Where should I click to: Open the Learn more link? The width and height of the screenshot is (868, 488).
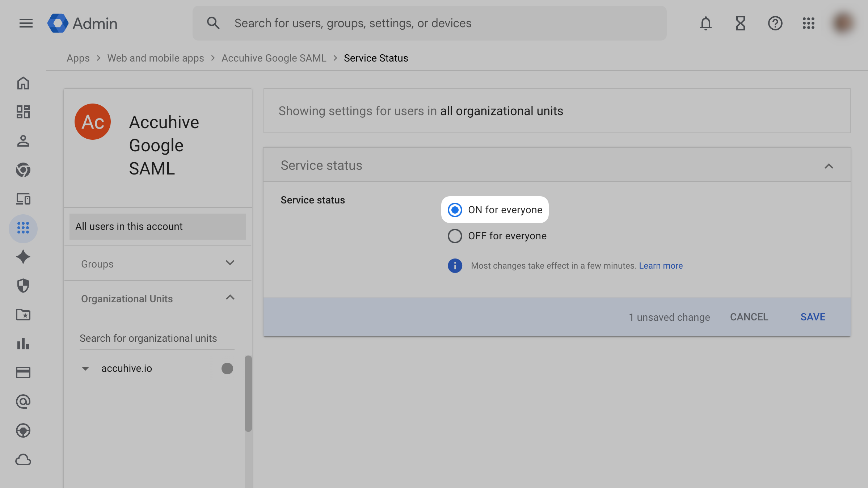pos(661,266)
